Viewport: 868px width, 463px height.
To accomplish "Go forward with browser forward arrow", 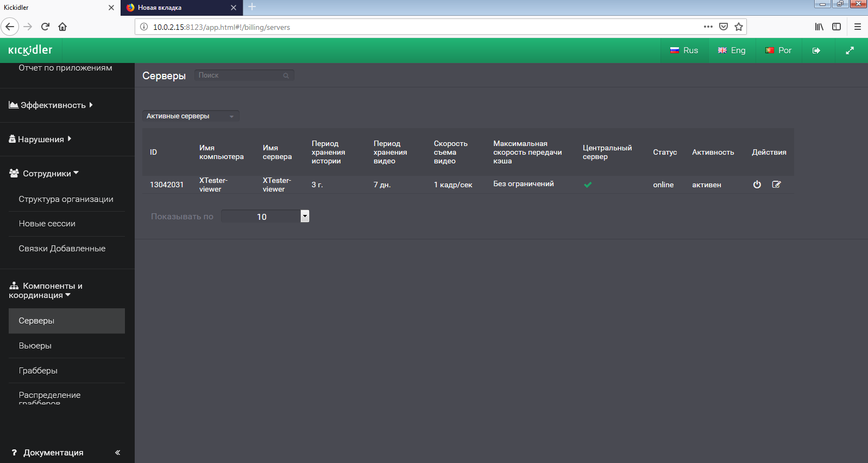I will point(28,27).
